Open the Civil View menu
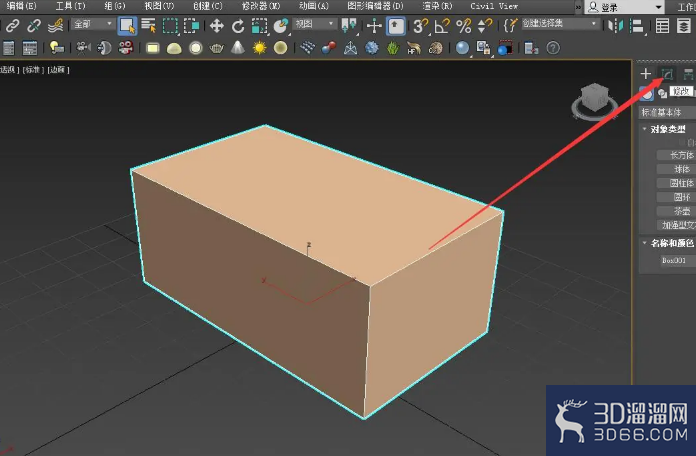The image size is (696, 456). click(494, 6)
